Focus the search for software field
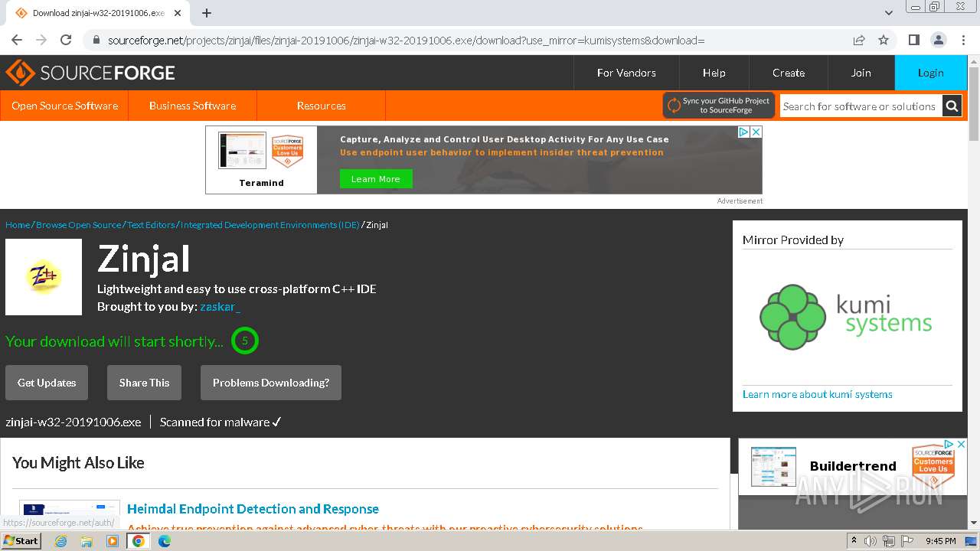980x551 pixels. (x=861, y=106)
